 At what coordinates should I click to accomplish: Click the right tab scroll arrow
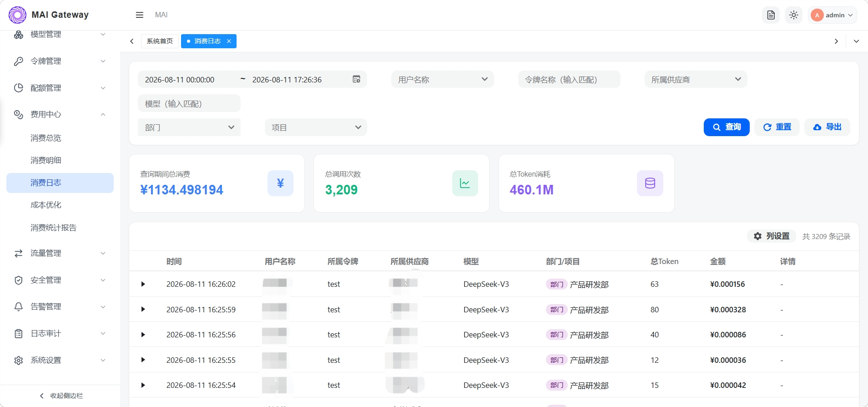[836, 41]
